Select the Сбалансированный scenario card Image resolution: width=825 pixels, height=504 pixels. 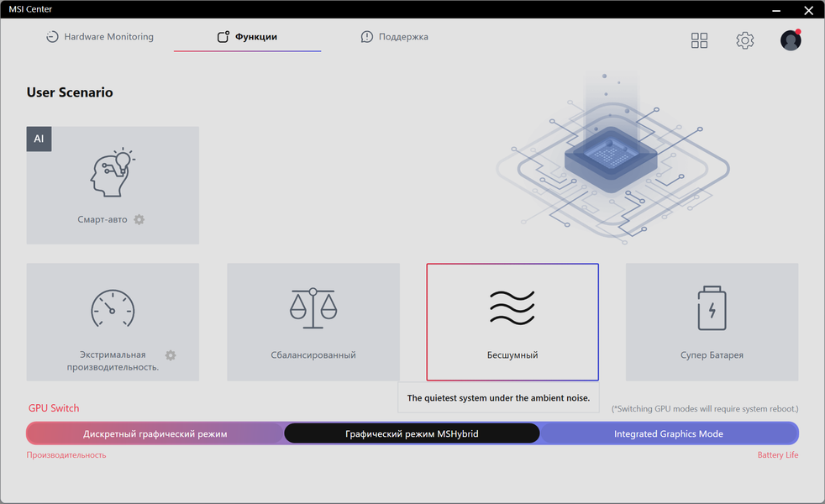click(313, 322)
